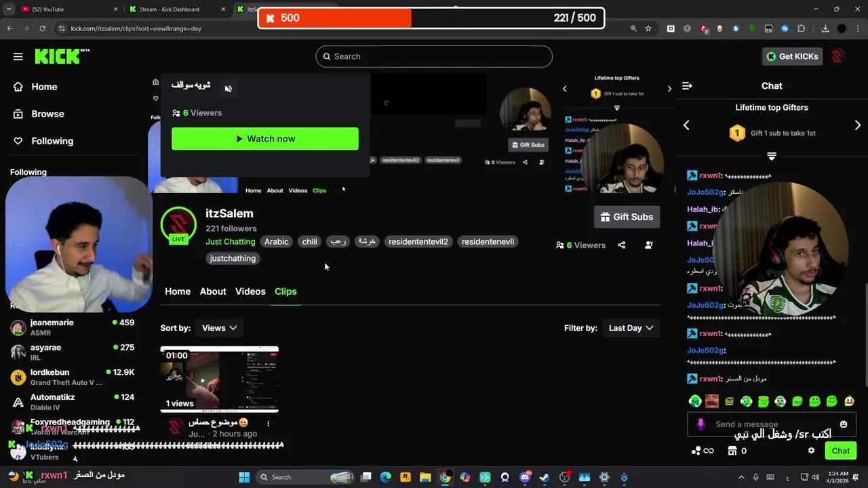Image resolution: width=868 pixels, height=488 pixels.
Task: Select the Clips channel tab
Action: click(285, 291)
